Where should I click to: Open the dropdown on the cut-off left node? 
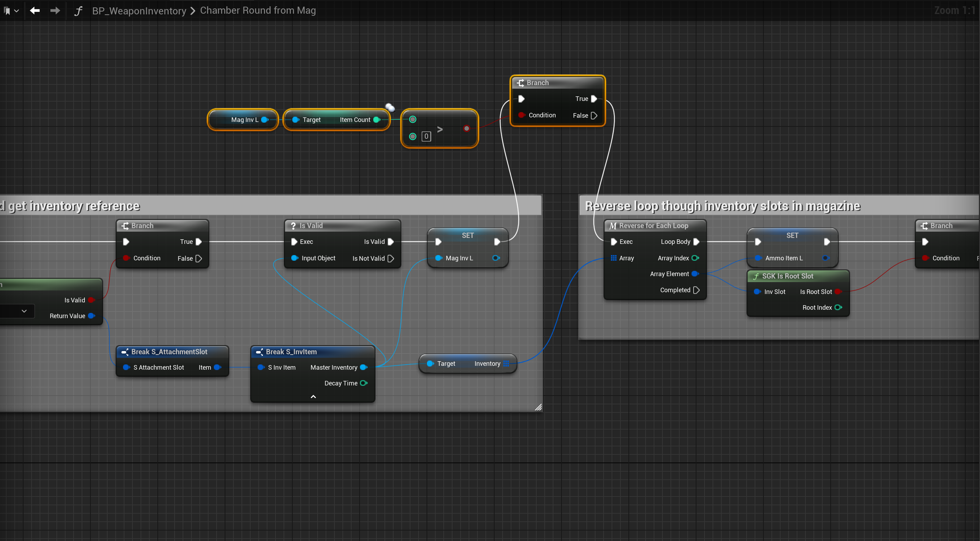tap(24, 311)
